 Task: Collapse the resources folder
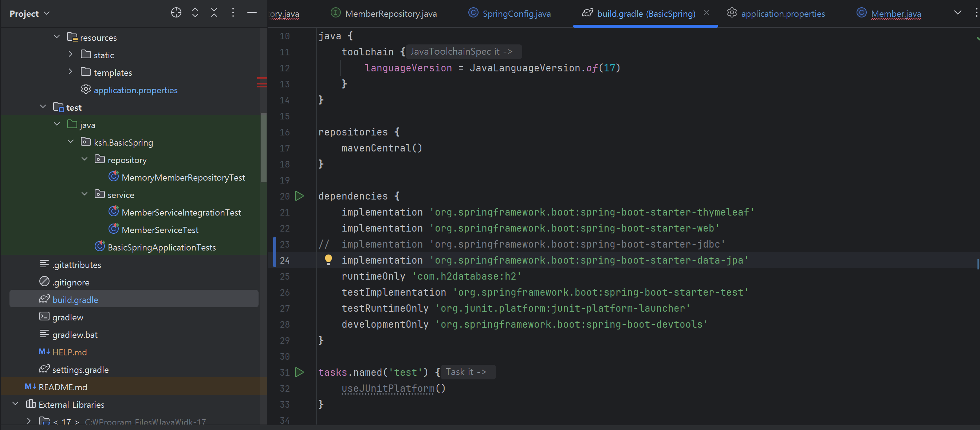tap(57, 37)
